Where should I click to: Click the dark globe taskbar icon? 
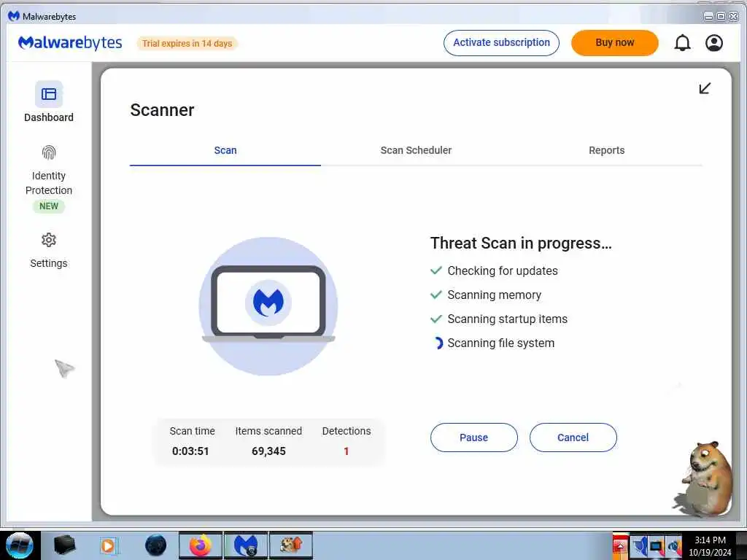[x=156, y=545]
